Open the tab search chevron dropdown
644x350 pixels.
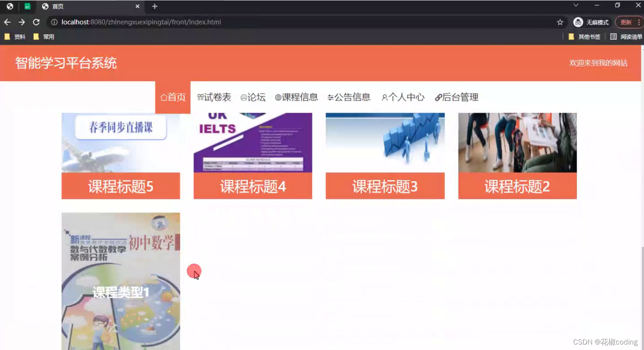(575, 5)
